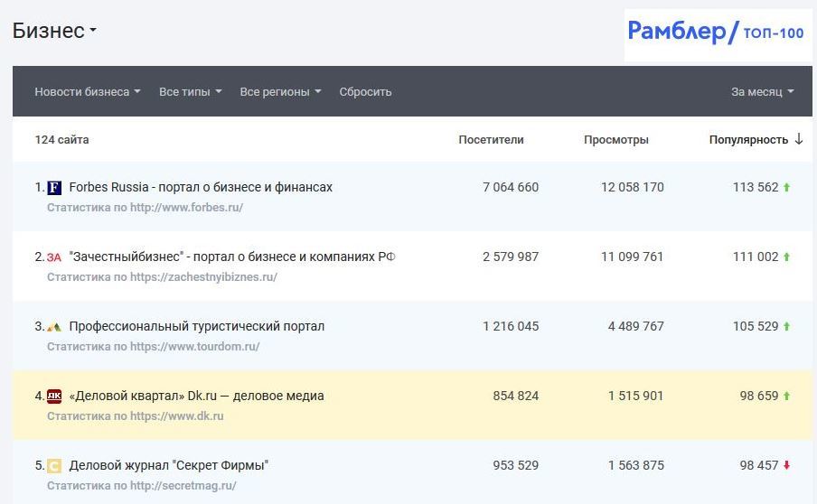Sort by Просмотры column header
Viewport: 817px width, 504px height.
tap(615, 140)
